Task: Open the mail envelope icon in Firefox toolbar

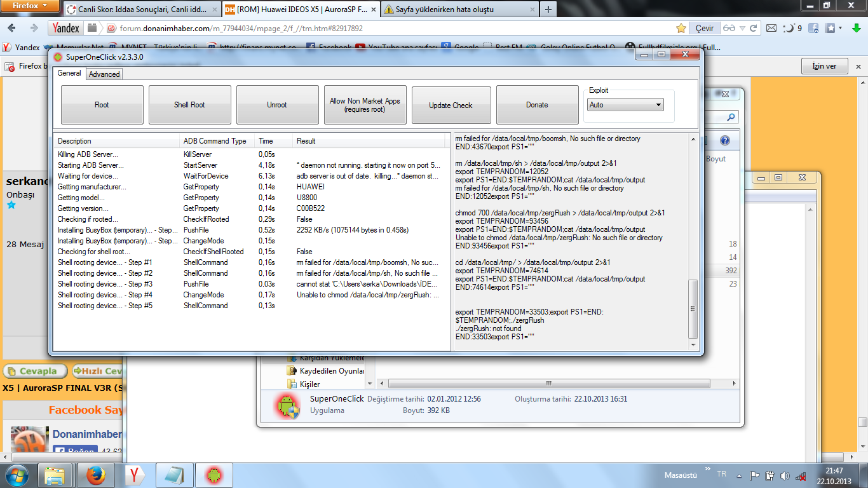Action: tap(771, 29)
